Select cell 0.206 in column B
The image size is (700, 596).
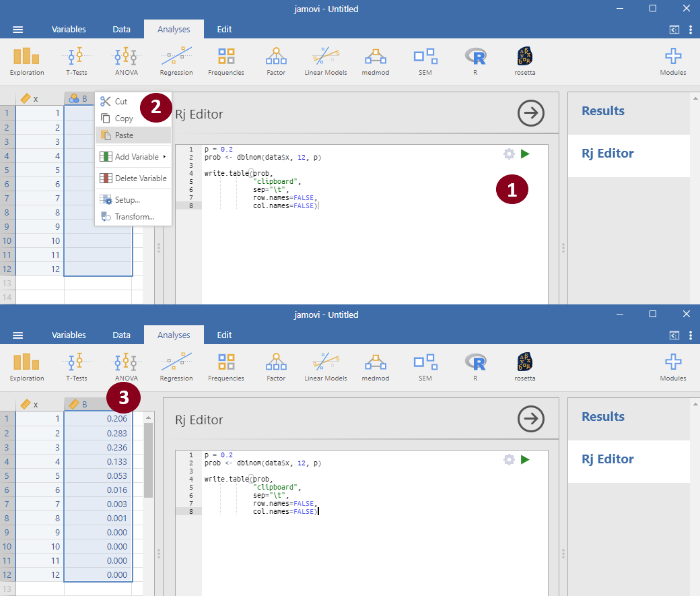98,419
